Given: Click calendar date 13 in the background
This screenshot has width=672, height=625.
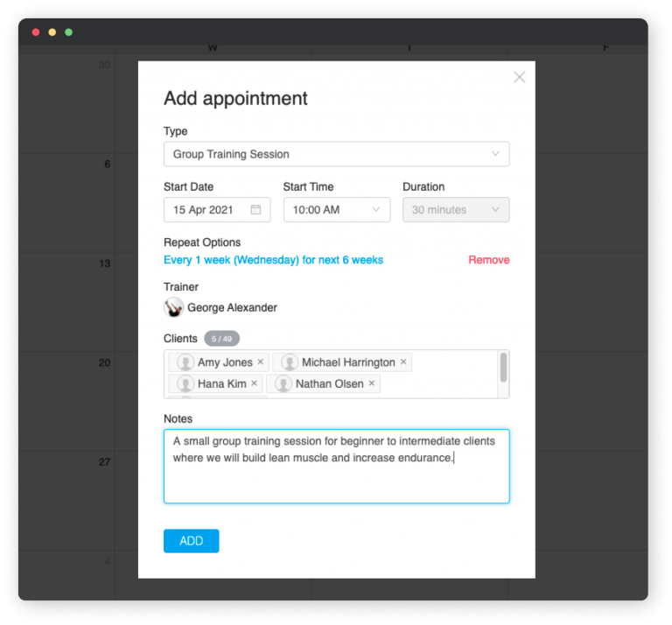Looking at the screenshot, I should click(105, 263).
